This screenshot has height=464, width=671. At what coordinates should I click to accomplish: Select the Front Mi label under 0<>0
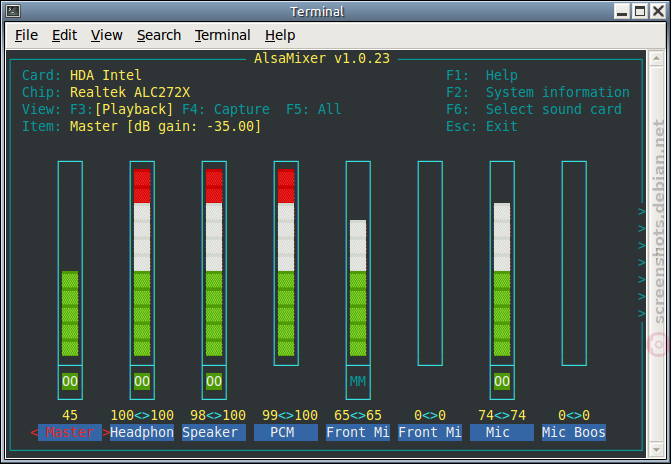pos(430,432)
